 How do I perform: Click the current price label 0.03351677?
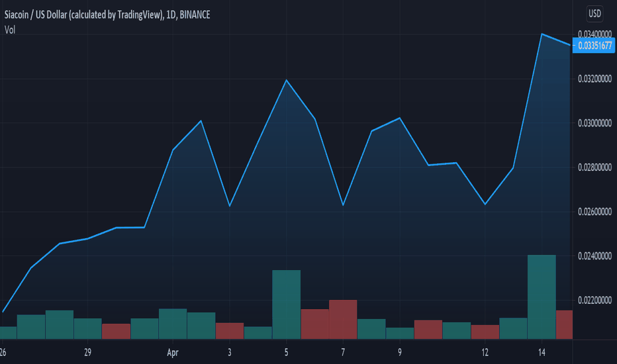click(x=594, y=46)
